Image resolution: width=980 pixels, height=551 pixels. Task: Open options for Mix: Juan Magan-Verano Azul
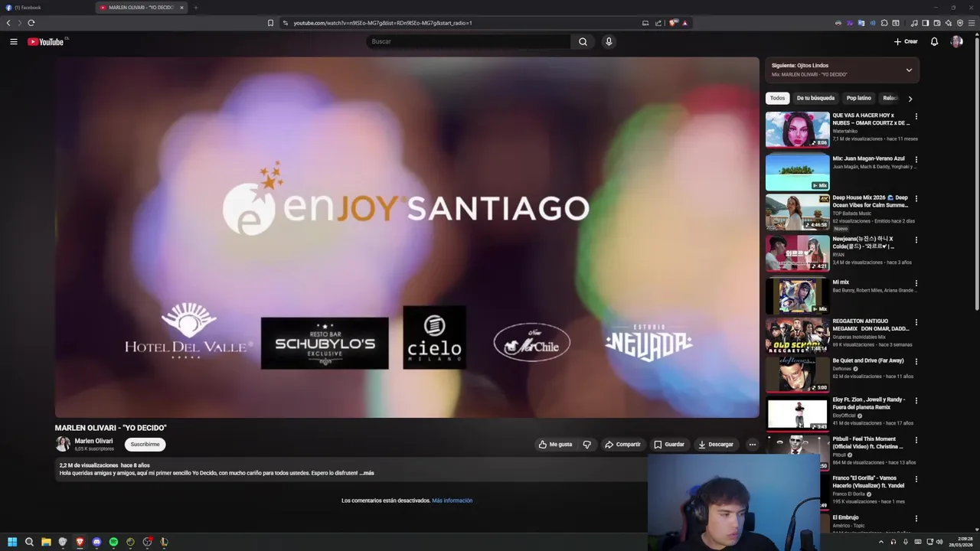[916, 160]
